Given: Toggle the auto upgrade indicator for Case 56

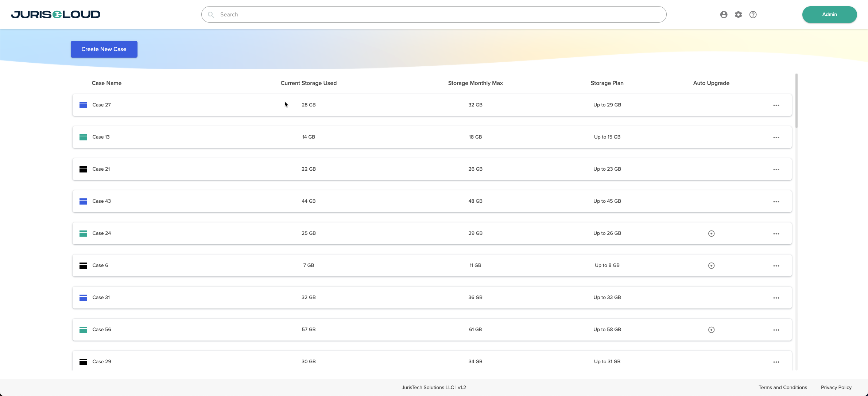Looking at the screenshot, I should [711, 330].
